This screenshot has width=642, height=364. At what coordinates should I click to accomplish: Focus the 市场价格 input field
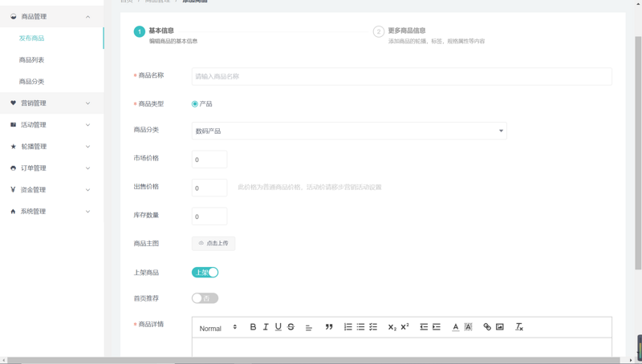click(x=209, y=160)
